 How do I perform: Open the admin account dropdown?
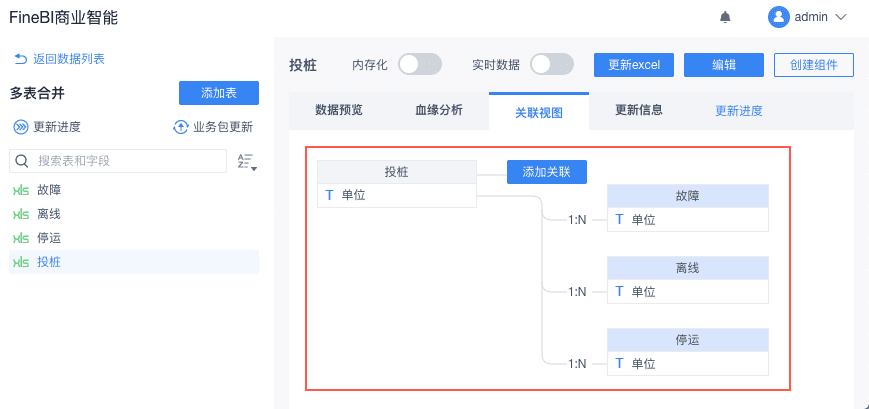pos(840,17)
